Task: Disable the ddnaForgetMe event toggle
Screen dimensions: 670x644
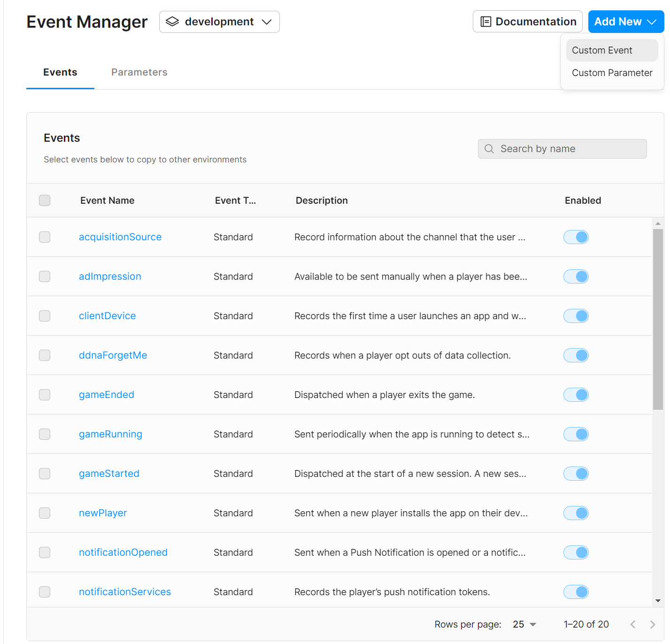Action: [576, 355]
